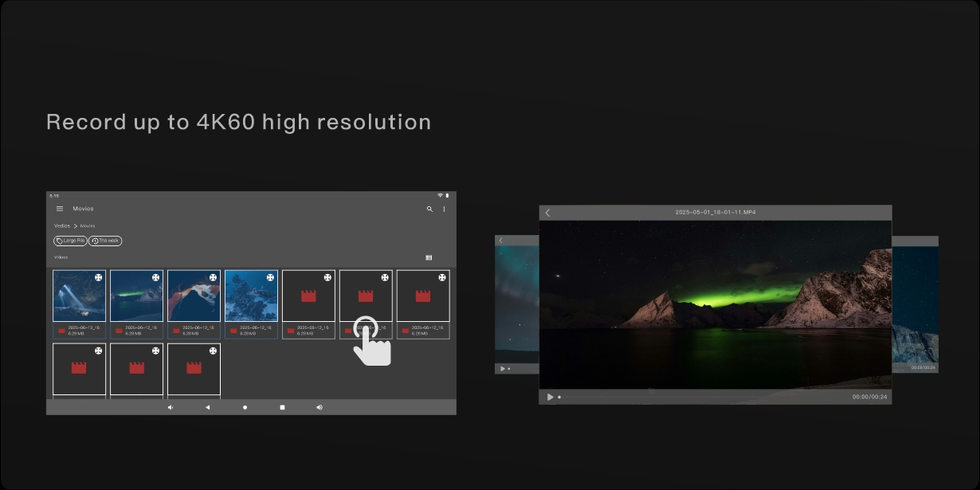Click the Videos section header label

click(61, 257)
